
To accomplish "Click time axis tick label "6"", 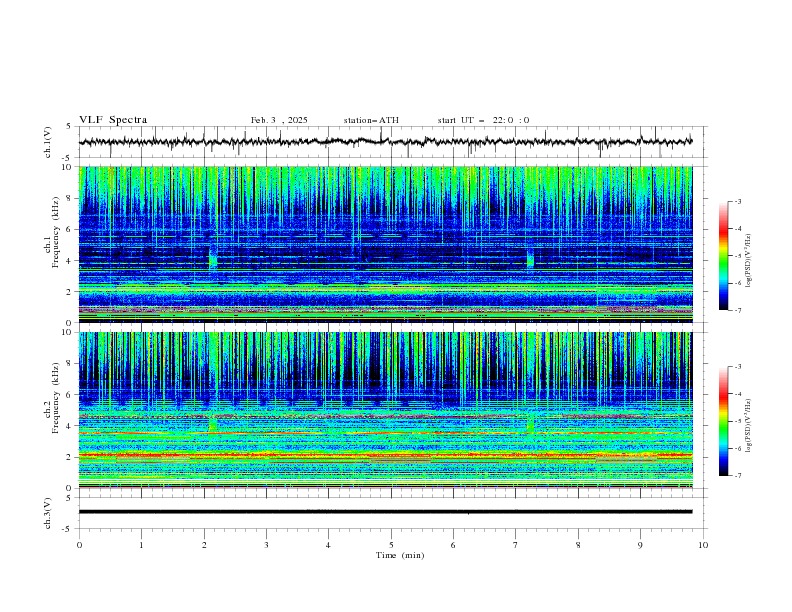I will (x=453, y=545).
